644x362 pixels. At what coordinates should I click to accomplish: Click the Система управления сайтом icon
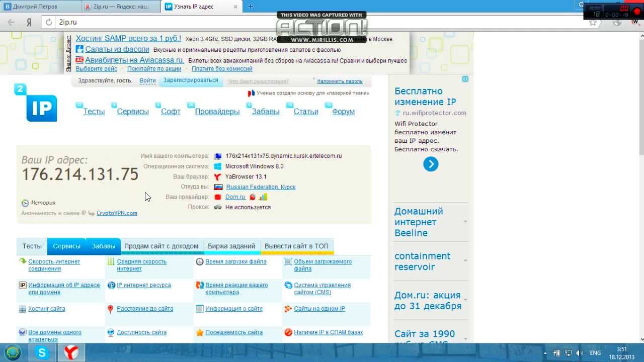click(288, 285)
